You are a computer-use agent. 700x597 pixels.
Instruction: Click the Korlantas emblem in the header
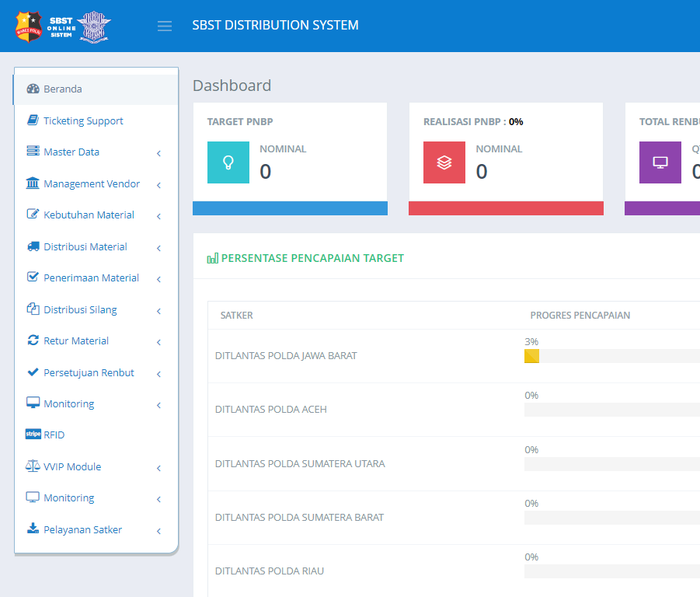[x=94, y=26]
